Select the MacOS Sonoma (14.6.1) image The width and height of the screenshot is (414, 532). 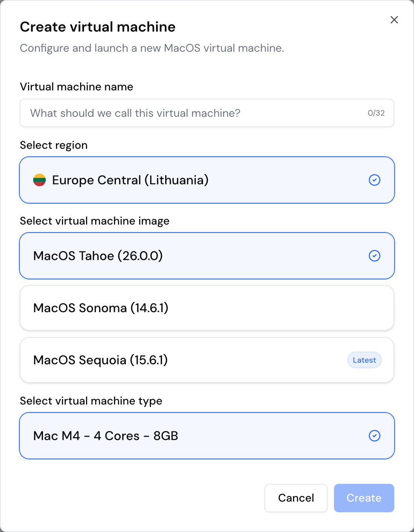pyautogui.click(x=207, y=308)
